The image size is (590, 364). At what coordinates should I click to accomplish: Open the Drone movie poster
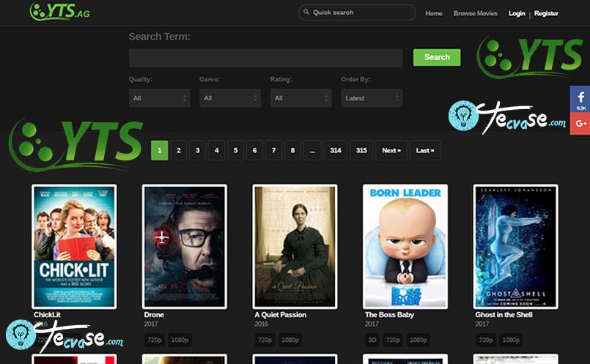(185, 247)
